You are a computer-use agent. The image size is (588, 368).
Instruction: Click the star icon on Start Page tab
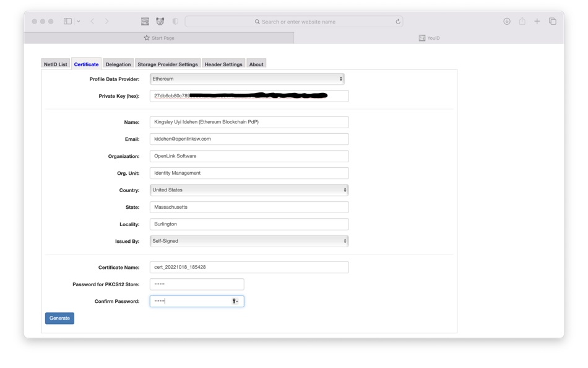coord(147,38)
